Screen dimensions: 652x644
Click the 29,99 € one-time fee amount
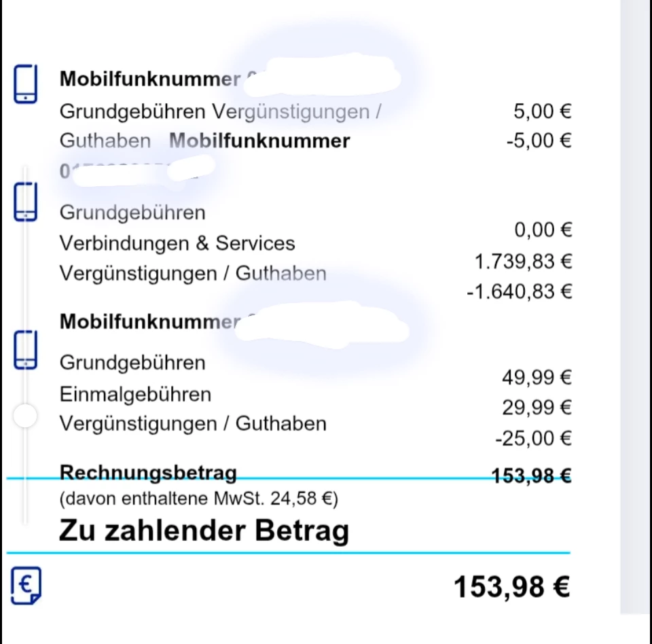click(537, 408)
